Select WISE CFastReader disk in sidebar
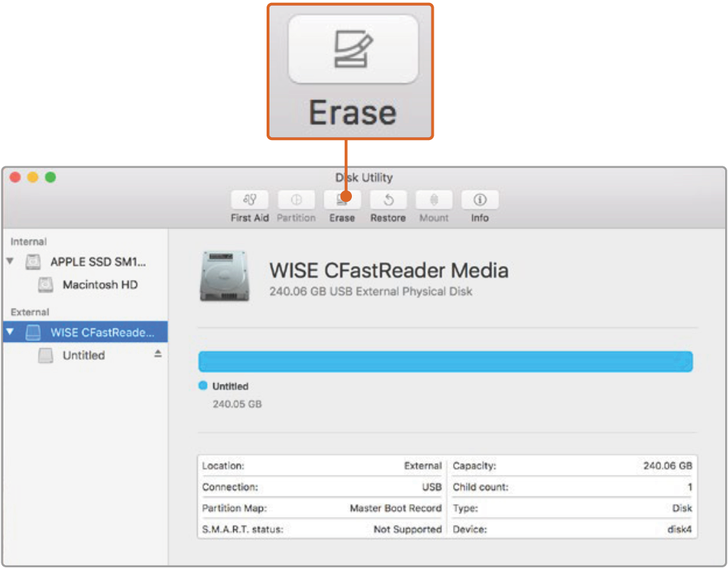The height and width of the screenshot is (568, 728). tap(102, 332)
